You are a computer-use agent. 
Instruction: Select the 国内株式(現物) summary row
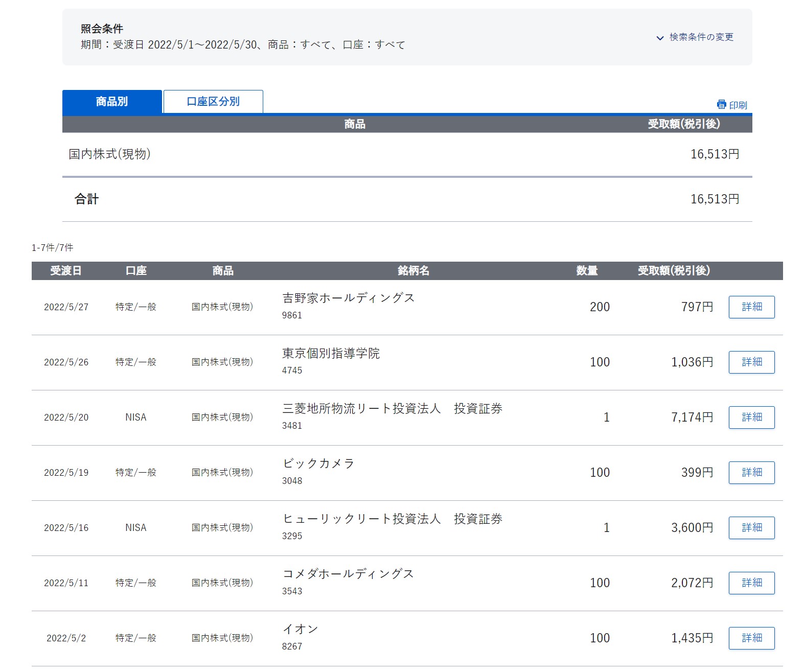pyautogui.click(x=109, y=154)
